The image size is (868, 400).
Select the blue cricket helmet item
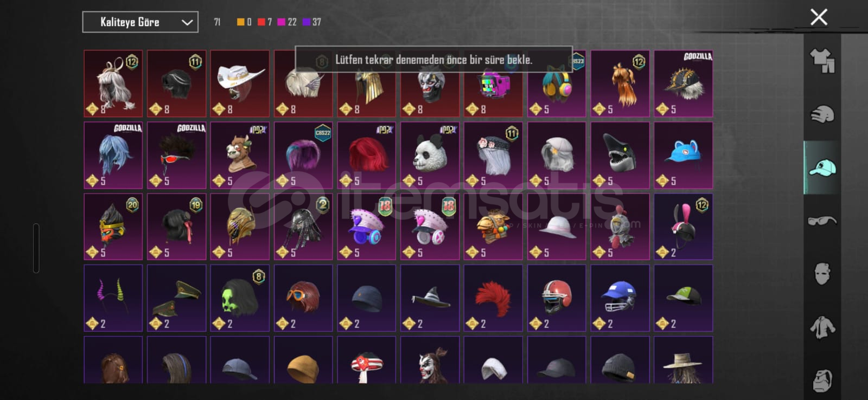620,298
